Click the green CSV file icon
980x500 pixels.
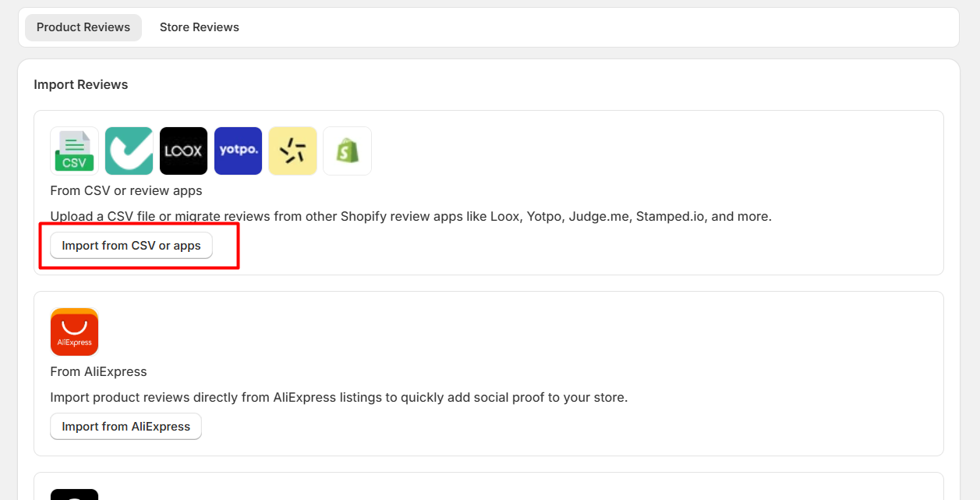[74, 151]
